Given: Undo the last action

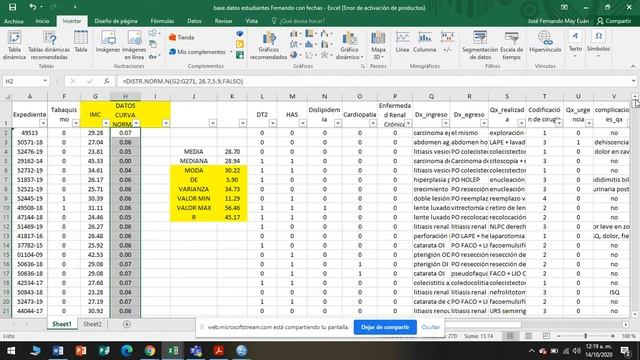Looking at the screenshot, I should pyautogui.click(x=32, y=7).
